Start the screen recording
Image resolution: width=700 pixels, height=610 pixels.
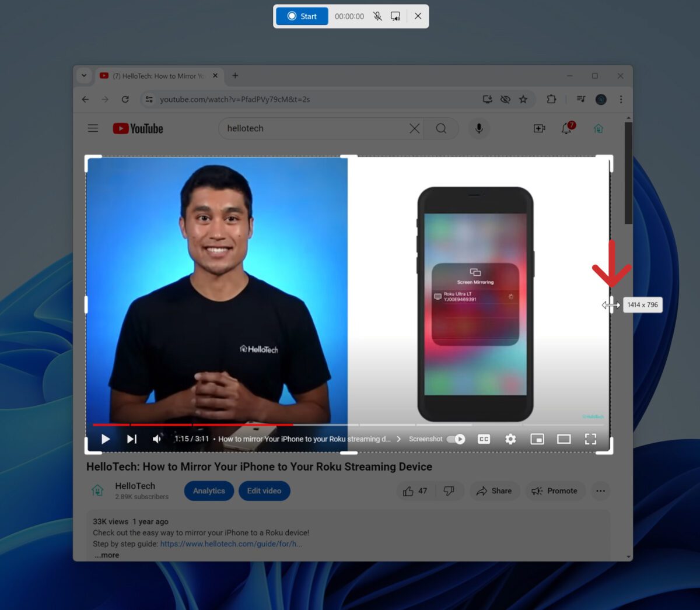(x=302, y=16)
